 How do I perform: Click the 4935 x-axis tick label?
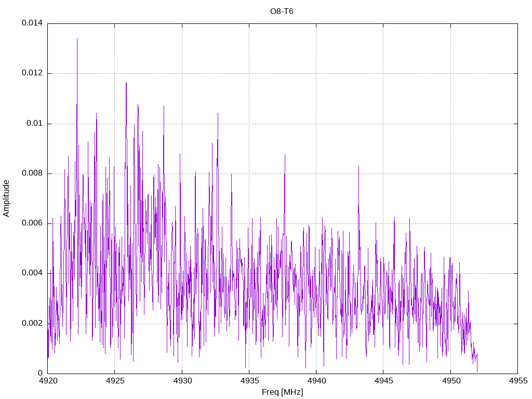[249, 381]
